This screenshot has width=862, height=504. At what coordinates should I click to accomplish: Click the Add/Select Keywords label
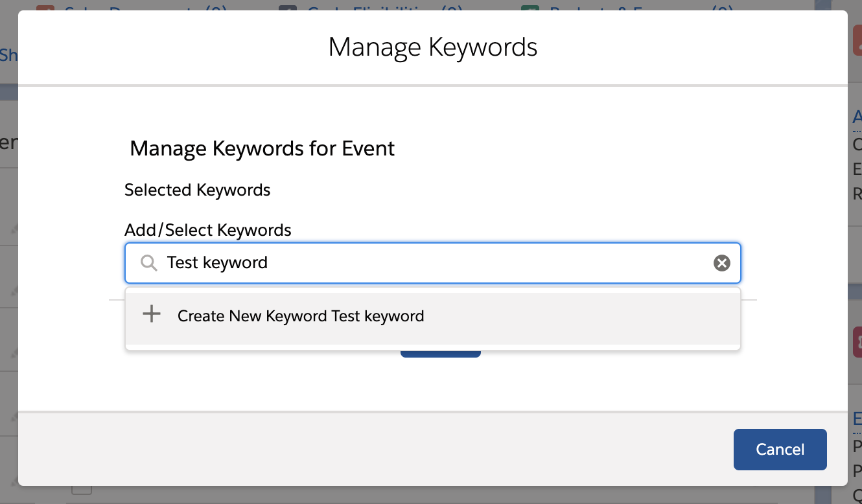tap(208, 230)
